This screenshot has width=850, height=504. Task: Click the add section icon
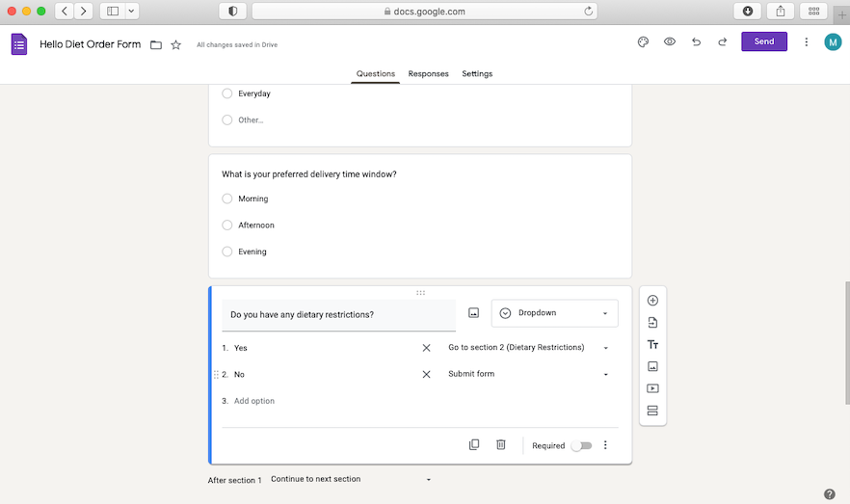pyautogui.click(x=652, y=411)
